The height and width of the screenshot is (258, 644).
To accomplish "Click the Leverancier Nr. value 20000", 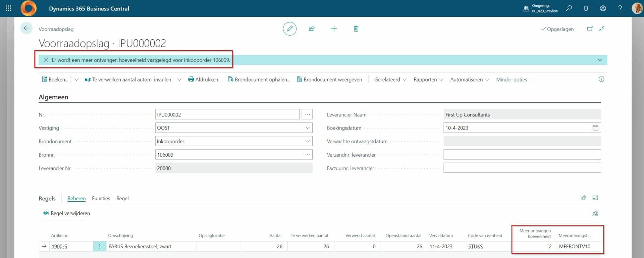I will coord(234,168).
